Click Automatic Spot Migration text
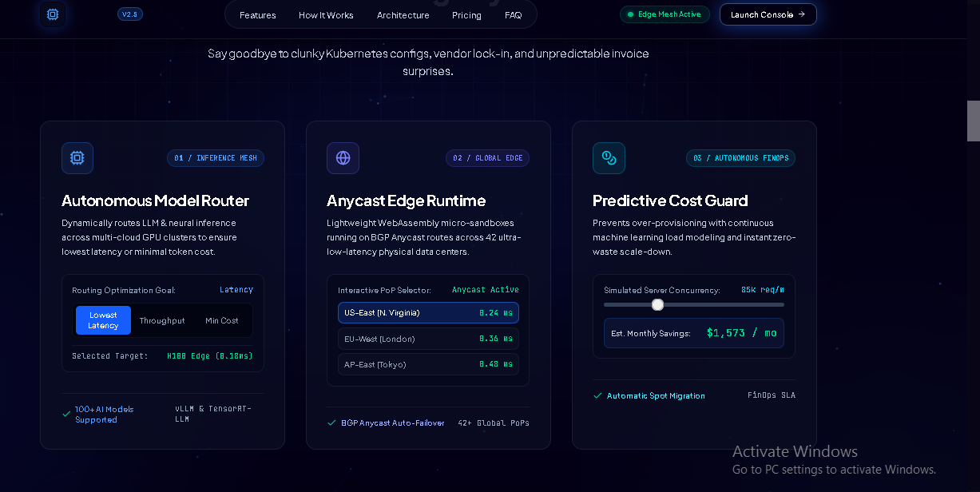This screenshot has height=492, width=980. 656,395
